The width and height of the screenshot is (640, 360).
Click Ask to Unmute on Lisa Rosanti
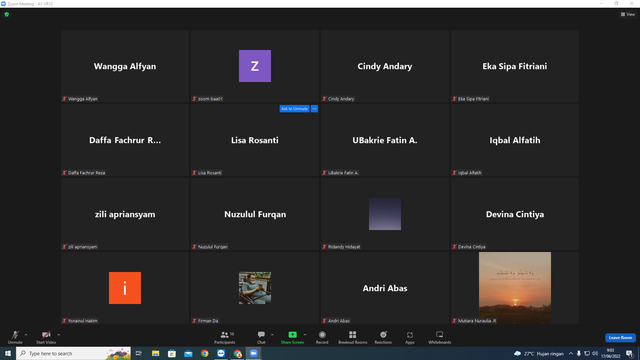tap(294, 109)
